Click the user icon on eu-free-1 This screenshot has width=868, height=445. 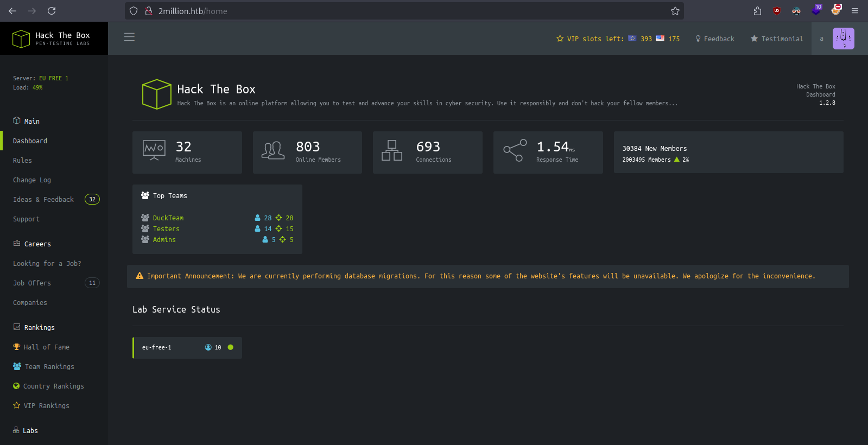(208, 347)
